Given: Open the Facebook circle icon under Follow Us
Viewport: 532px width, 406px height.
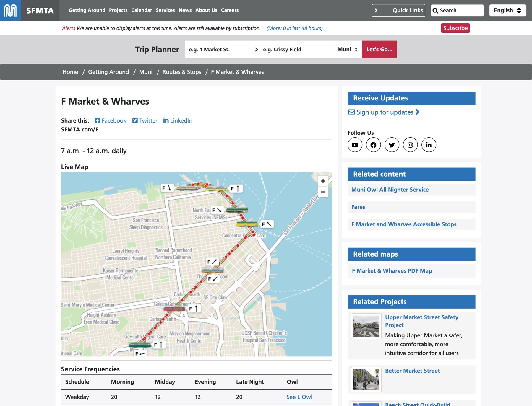Looking at the screenshot, I should (373, 145).
